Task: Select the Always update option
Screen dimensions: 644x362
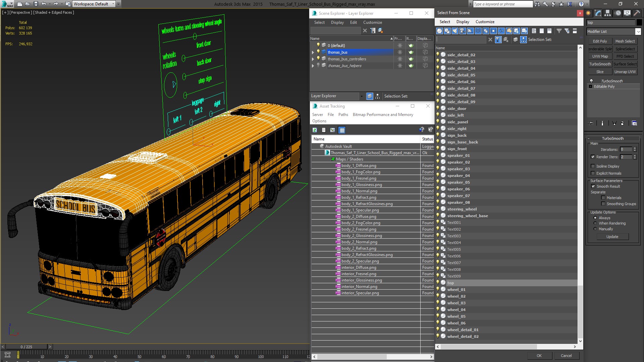Action: (595, 218)
